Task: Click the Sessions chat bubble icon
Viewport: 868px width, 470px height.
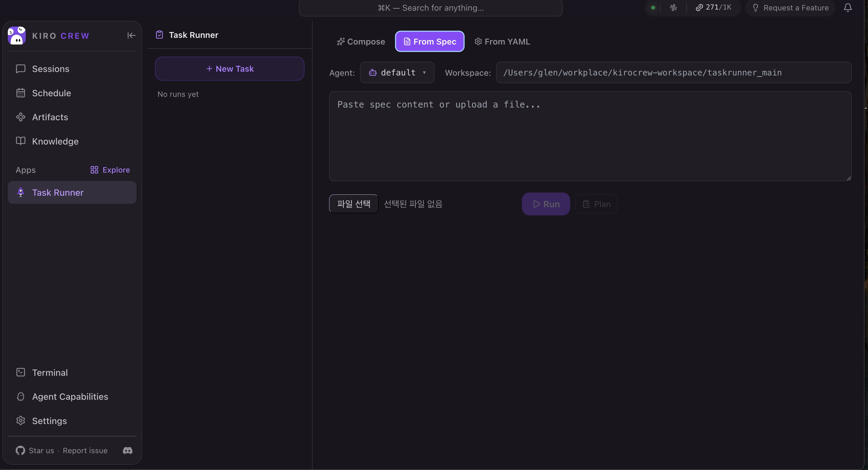Action: pyautogui.click(x=21, y=69)
